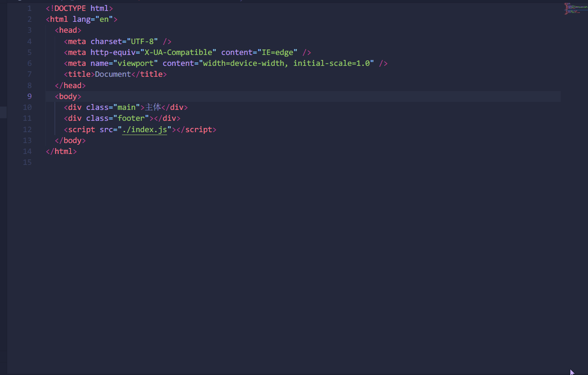Click the "IE=edge" content value
Image resolution: width=588 pixels, height=375 pixels.
278,52
